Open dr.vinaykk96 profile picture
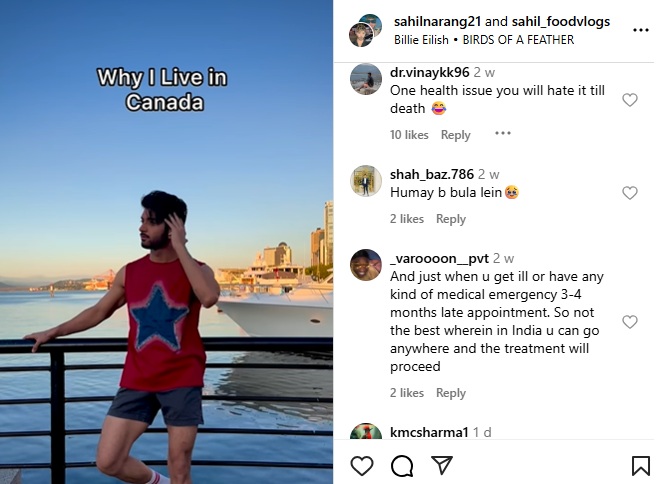This screenshot has width=671, height=484. (366, 79)
